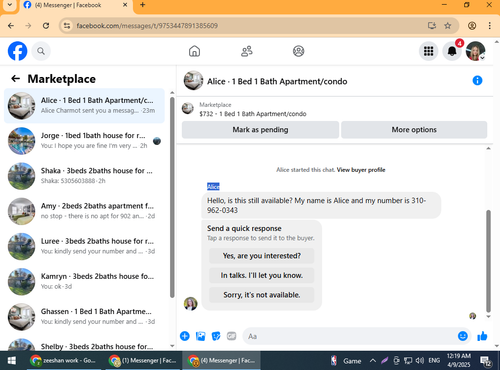Open Jorge 1bed 1bath house conversation
Image resolution: width=500 pixels, height=370 pixels.
click(x=84, y=141)
